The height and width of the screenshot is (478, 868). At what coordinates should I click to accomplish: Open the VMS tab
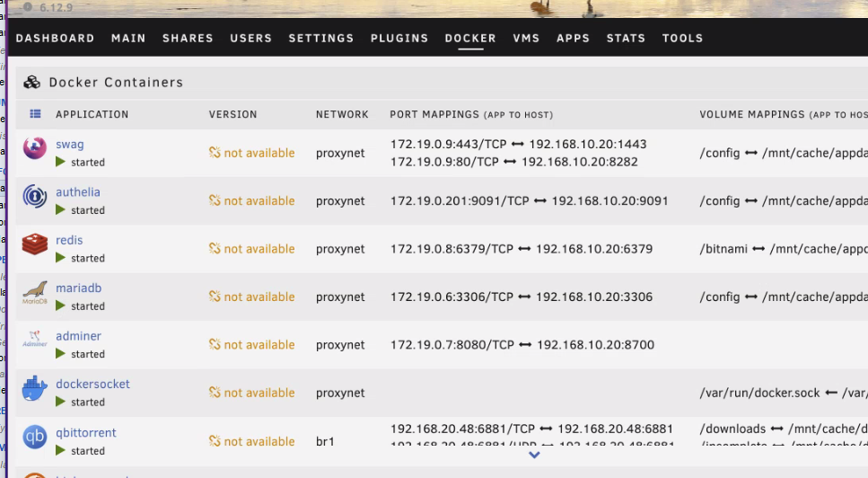pos(526,39)
